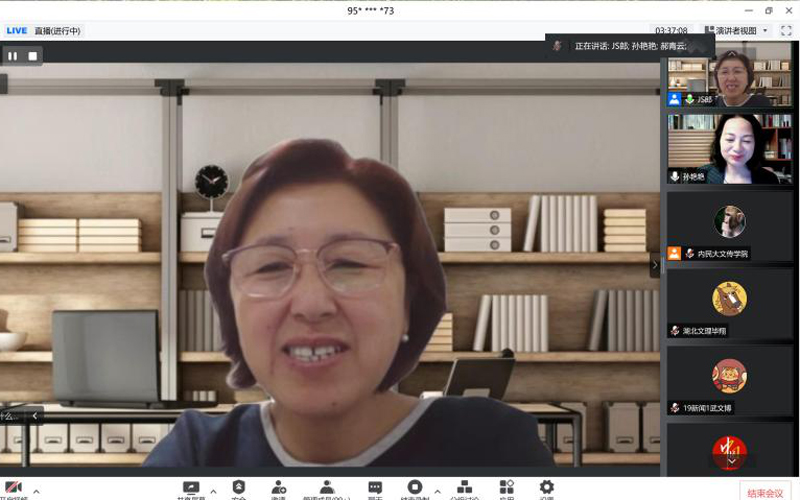Move participant list down with bottom chevron
800x500 pixels.
[732, 462]
